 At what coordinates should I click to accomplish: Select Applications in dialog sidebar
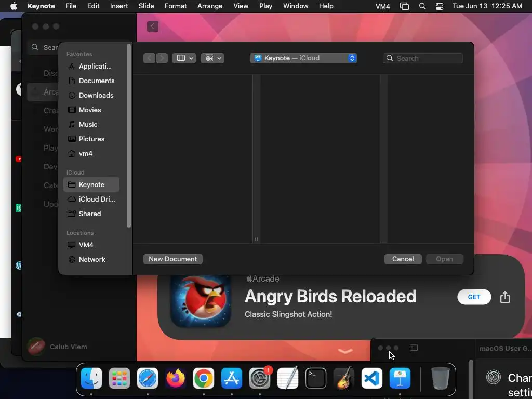91,66
